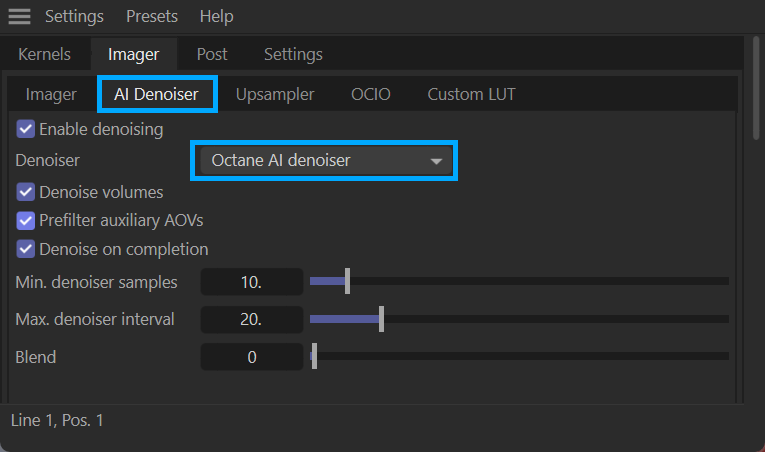Click the Max. denoiser interval value field
Screen dimensions: 765x452
252,320
